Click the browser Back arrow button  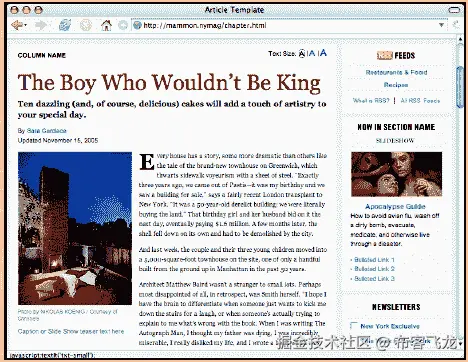pyautogui.click(x=16, y=25)
